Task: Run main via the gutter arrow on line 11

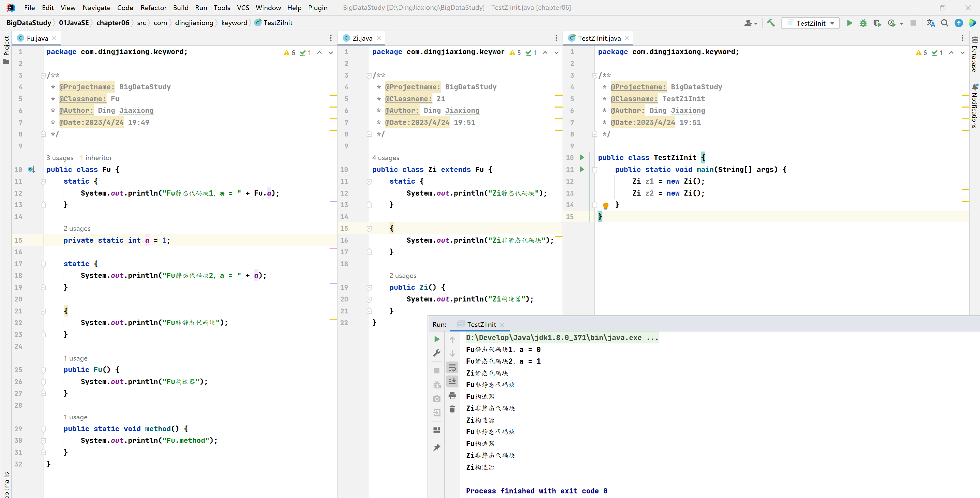Action: tap(582, 170)
